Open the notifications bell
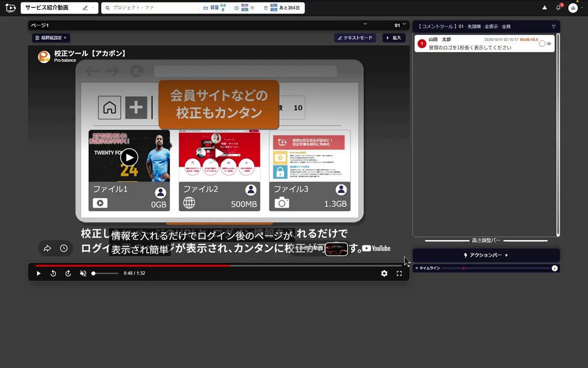 (x=559, y=8)
